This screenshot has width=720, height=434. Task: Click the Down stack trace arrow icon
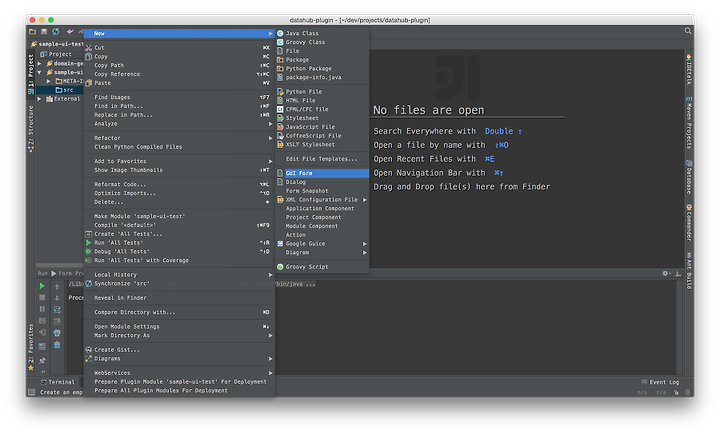pyautogui.click(x=57, y=298)
